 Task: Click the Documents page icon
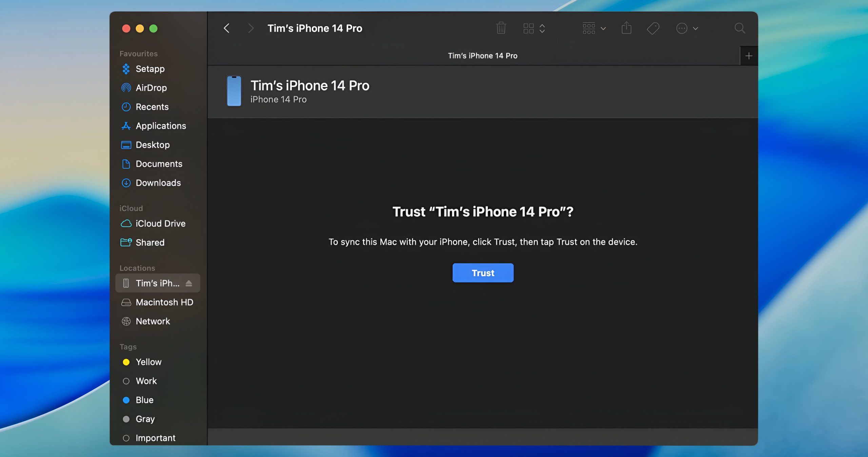tap(126, 164)
